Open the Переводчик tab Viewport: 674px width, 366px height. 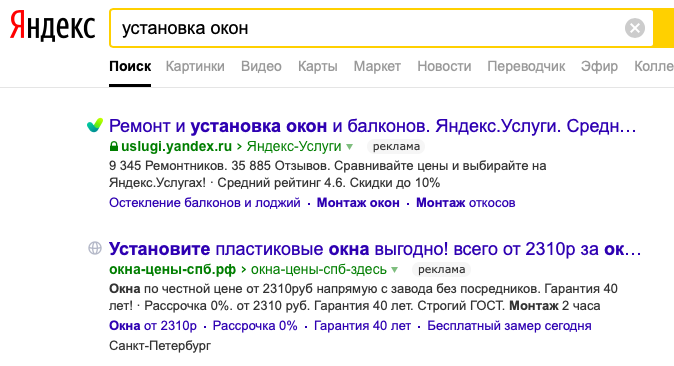pos(526,67)
